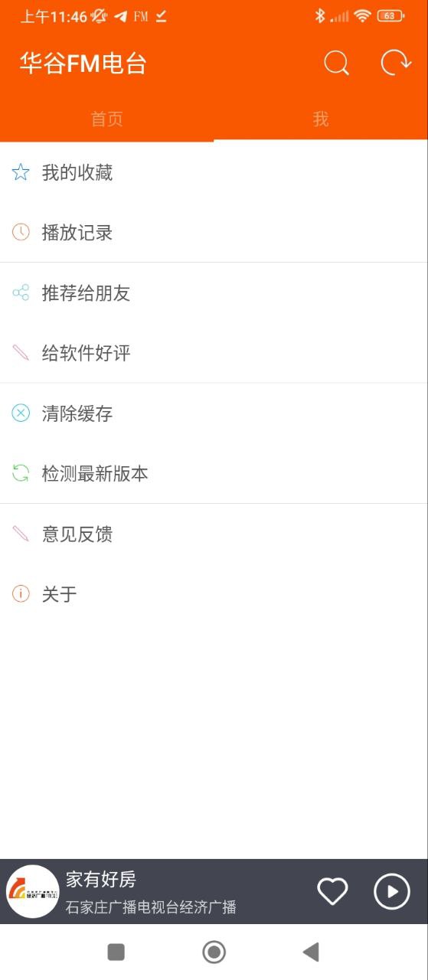Play the 家有好房 radio program

392,891
